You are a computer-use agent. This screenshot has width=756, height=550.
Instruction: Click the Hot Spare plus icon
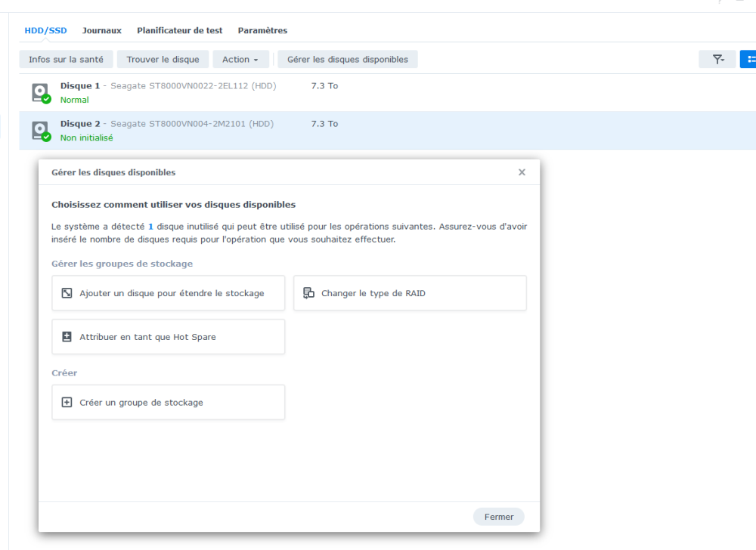(67, 337)
